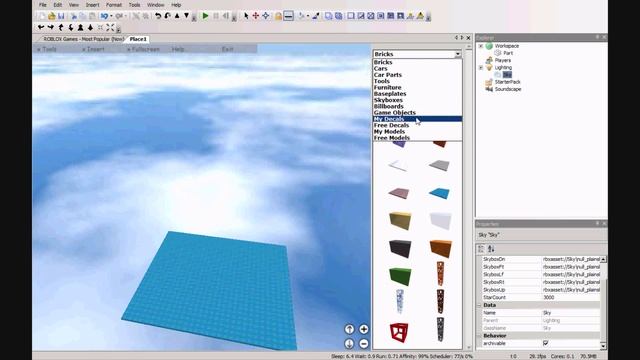Select Players in the Explorer tree
The width and height of the screenshot is (640, 360).
click(502, 60)
